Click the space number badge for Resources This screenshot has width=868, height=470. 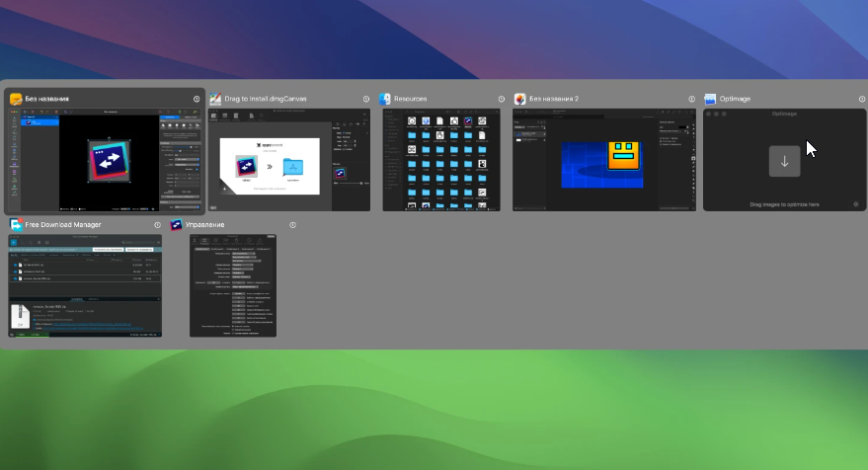pyautogui.click(x=502, y=99)
